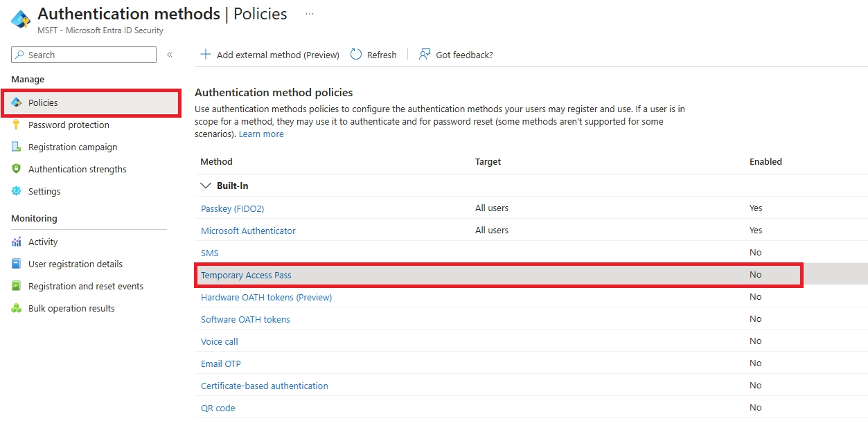Add external method (Preview)
Viewport: 868px width, 441px height.
tap(269, 55)
